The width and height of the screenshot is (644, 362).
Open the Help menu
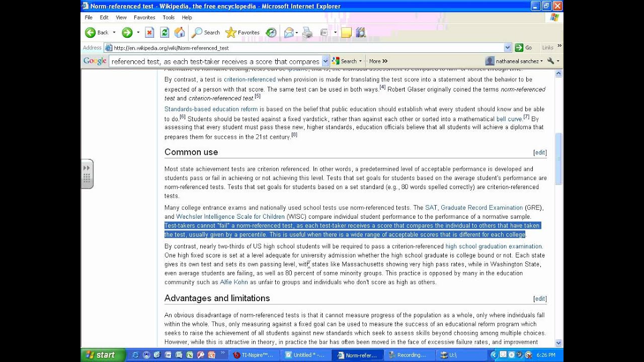[x=187, y=18]
